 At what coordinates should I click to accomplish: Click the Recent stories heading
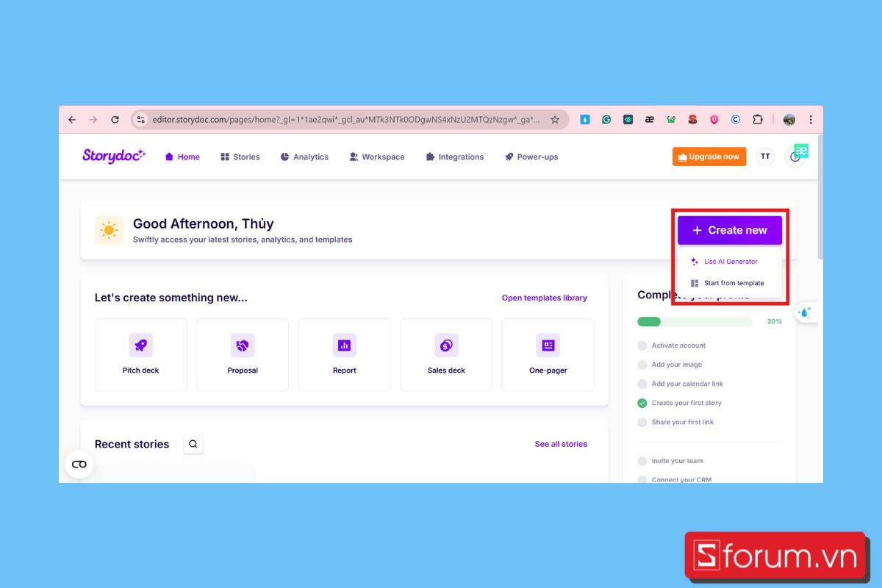(x=132, y=444)
